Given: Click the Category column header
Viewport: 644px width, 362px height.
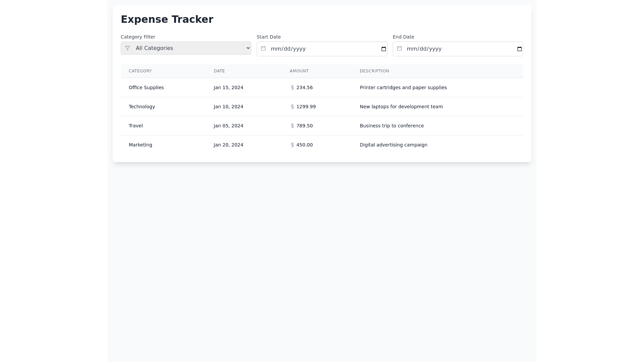Looking at the screenshot, I should [140, 71].
